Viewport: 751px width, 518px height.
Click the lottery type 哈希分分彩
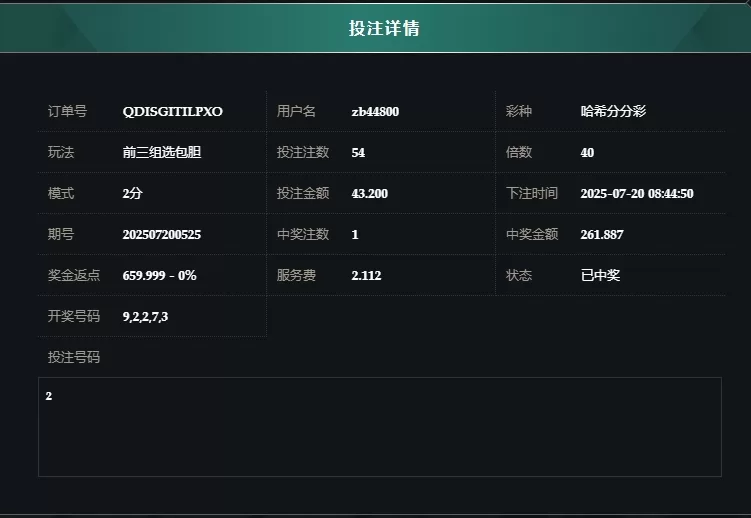click(x=613, y=111)
